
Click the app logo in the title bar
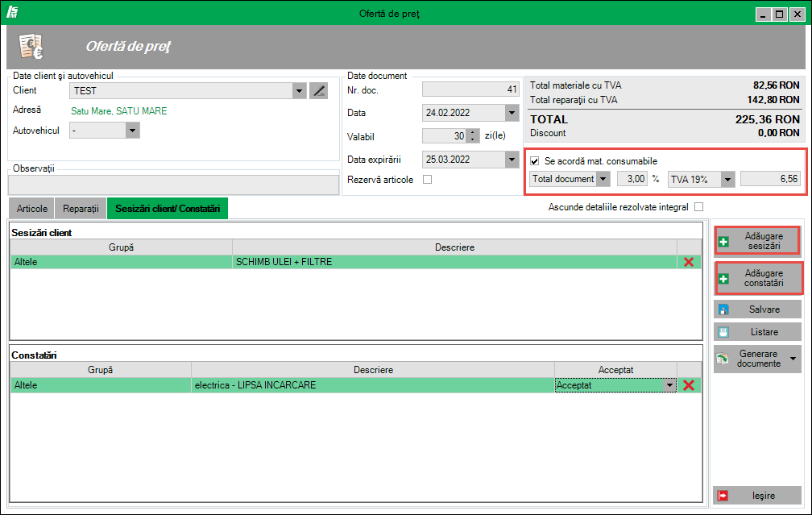tap(12, 12)
